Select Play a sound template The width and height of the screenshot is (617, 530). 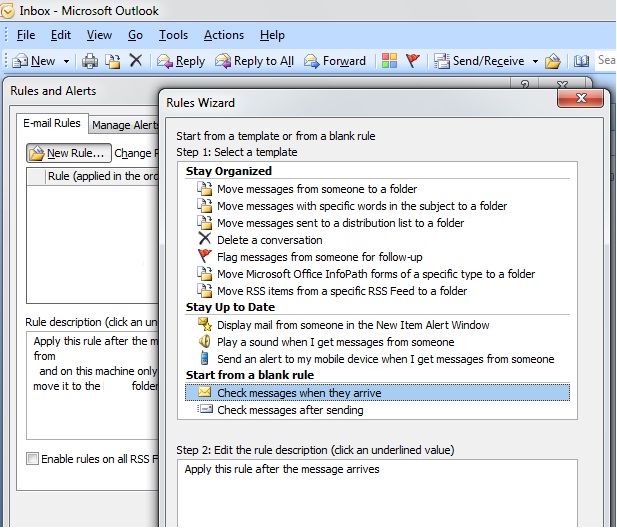click(335, 342)
